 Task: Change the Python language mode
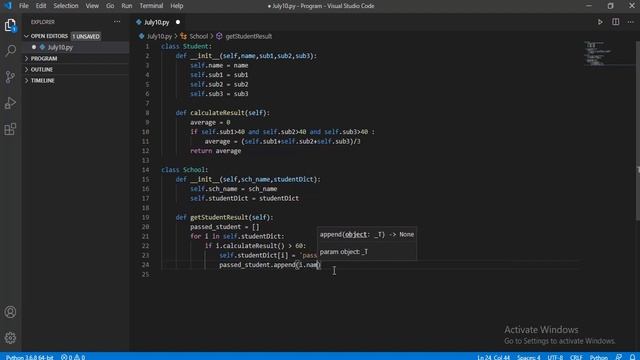coord(598,357)
